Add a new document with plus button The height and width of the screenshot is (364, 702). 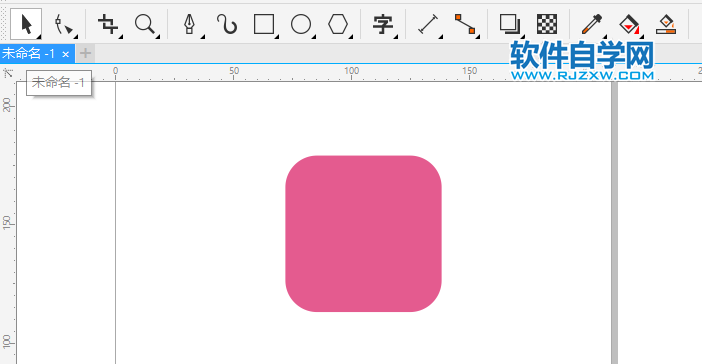85,54
